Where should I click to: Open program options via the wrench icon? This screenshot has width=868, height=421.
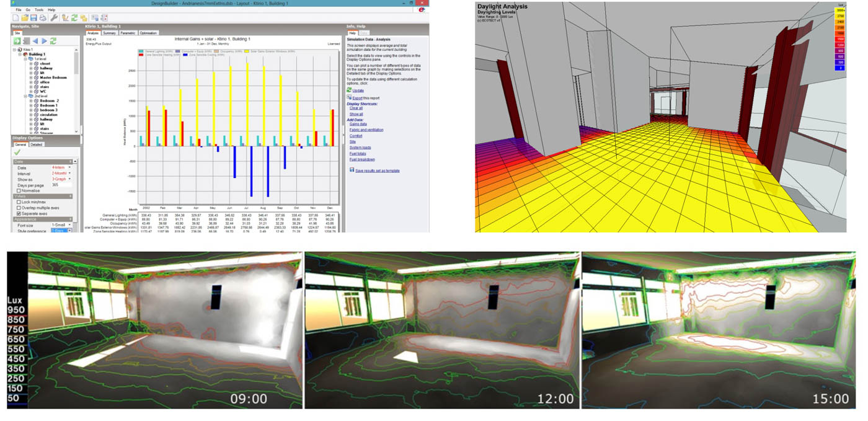click(x=55, y=17)
